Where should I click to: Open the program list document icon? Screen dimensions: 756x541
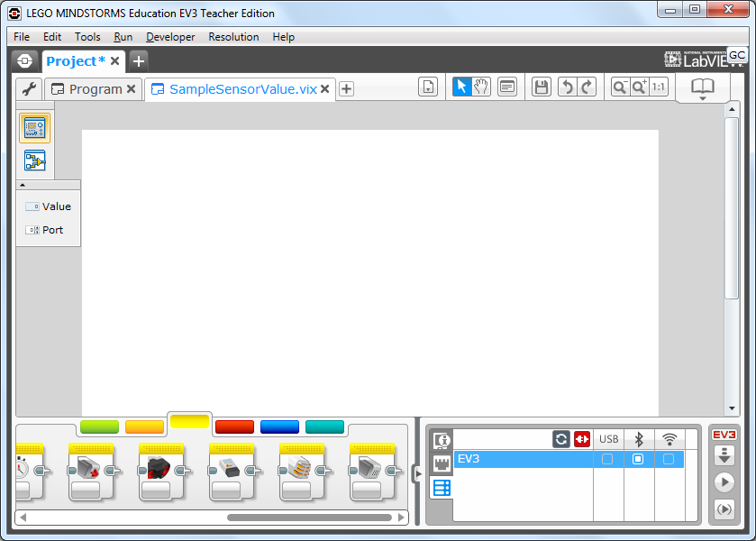coord(428,87)
